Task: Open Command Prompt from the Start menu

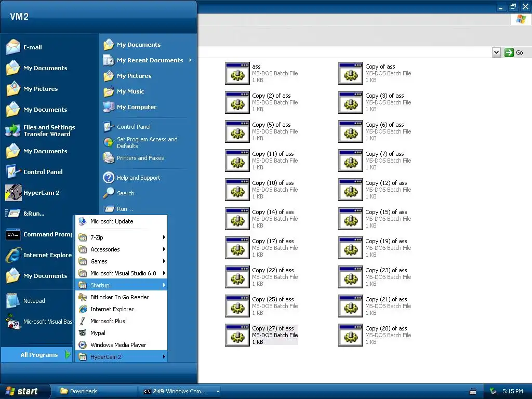Action: pyautogui.click(x=39, y=234)
